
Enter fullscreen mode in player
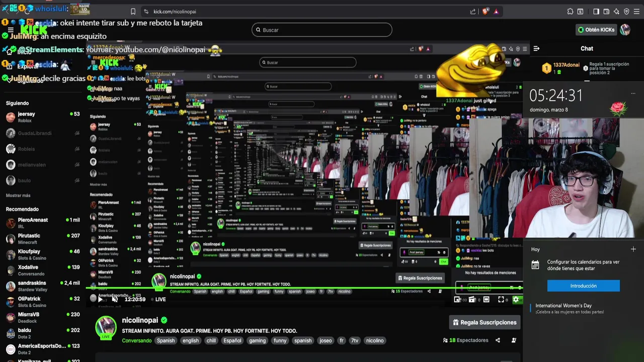501,300
